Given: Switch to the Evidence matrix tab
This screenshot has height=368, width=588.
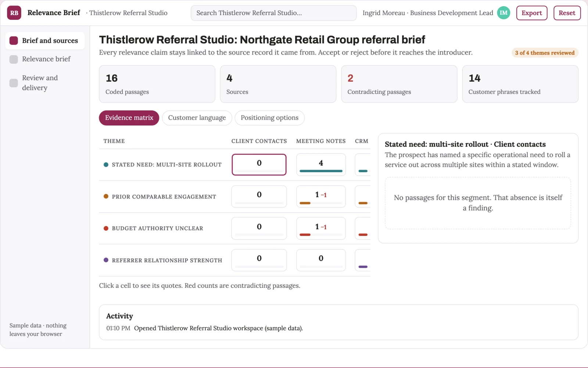Looking at the screenshot, I should point(129,118).
